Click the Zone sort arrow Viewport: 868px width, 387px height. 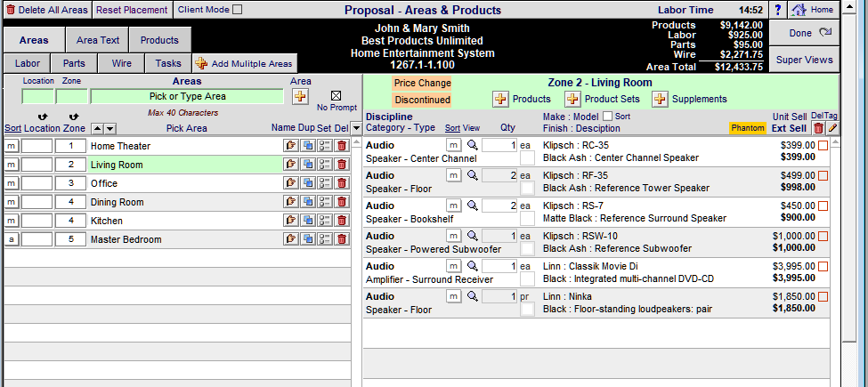(x=74, y=117)
